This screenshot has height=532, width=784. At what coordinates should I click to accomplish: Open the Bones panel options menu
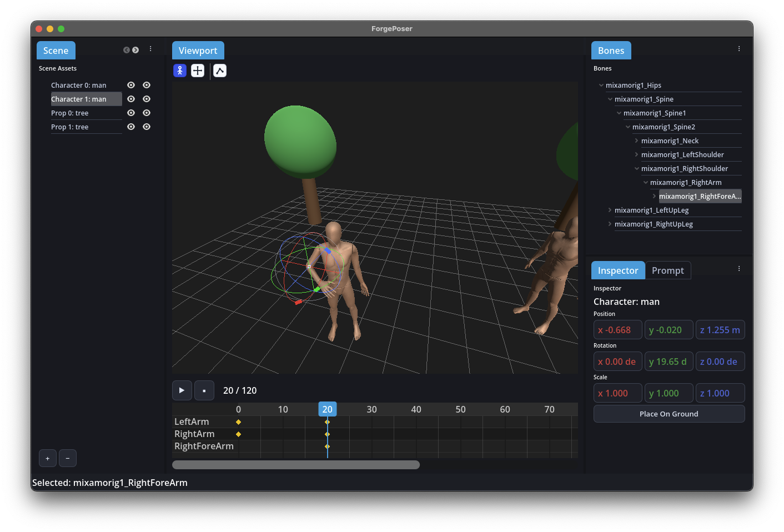tap(739, 49)
